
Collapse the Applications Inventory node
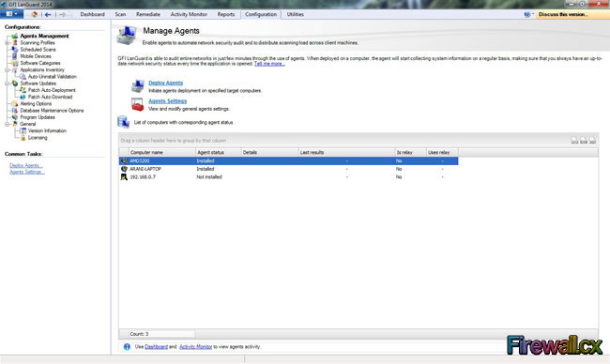pyautogui.click(x=7, y=70)
